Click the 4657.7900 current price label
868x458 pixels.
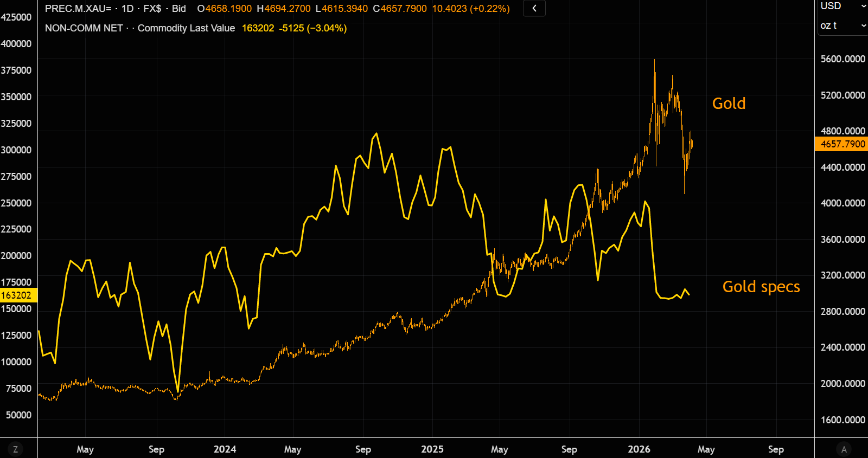(x=842, y=144)
